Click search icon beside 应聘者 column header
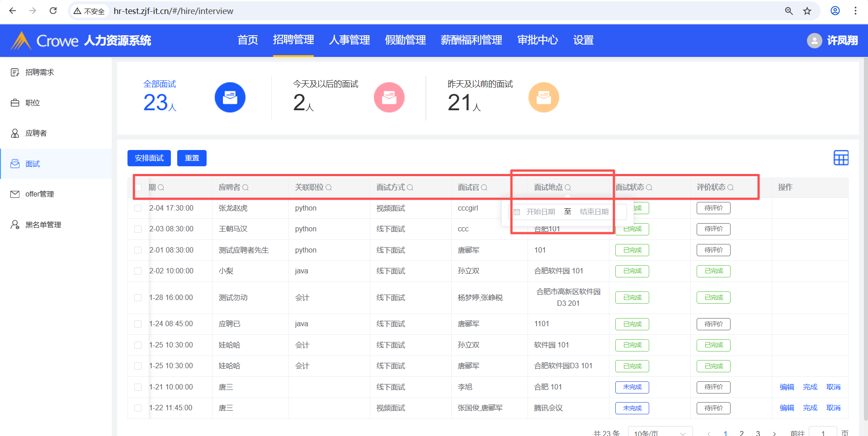 (245, 188)
